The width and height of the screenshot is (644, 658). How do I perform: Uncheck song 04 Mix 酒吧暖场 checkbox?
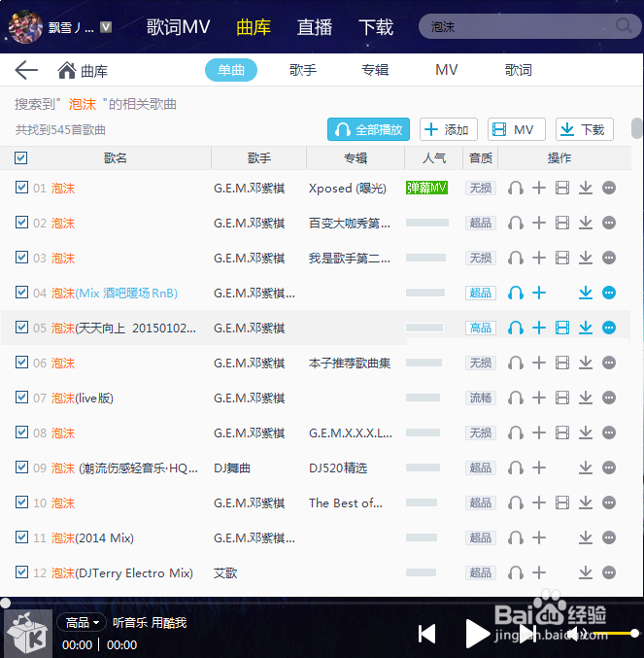pyautogui.click(x=21, y=292)
